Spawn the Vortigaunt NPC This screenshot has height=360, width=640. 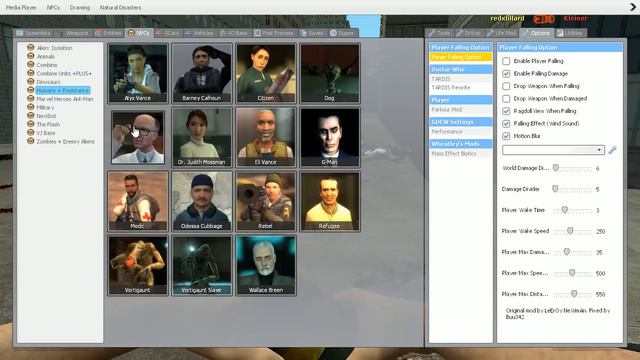click(x=138, y=265)
